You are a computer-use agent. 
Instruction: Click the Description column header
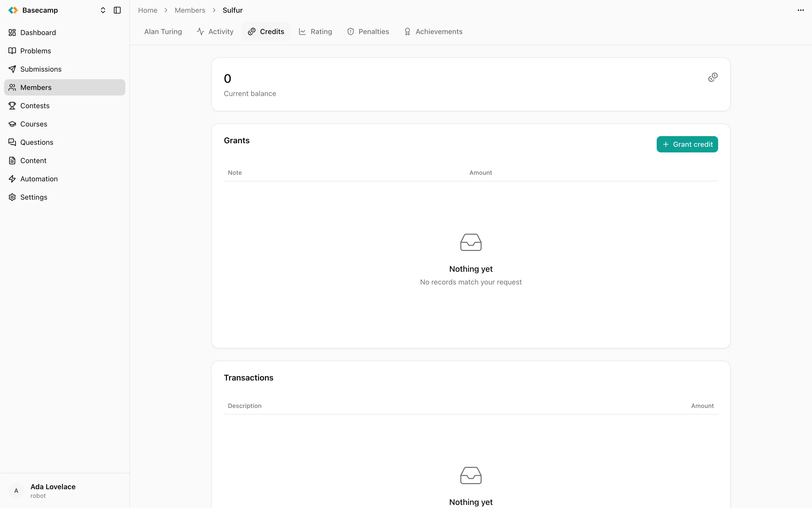pyautogui.click(x=245, y=406)
